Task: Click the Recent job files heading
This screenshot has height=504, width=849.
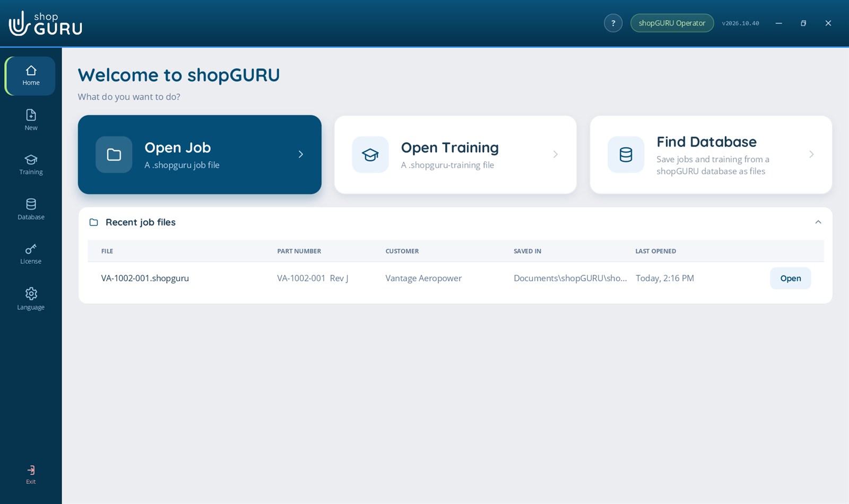Action: click(141, 222)
